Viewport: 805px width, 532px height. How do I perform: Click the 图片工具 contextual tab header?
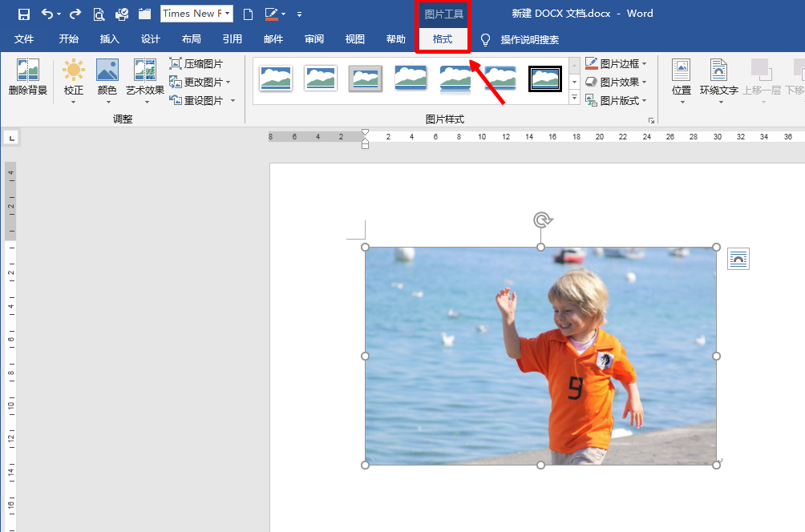tap(443, 14)
